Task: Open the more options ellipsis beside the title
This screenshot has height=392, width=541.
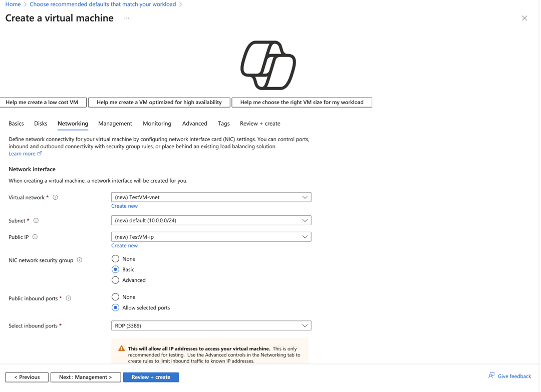Action: click(127, 18)
